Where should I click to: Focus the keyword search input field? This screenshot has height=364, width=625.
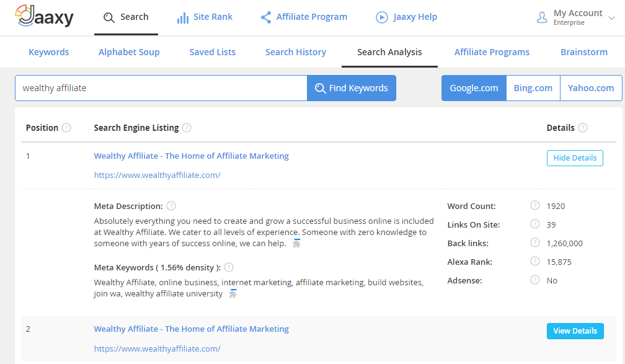pyautogui.click(x=161, y=88)
